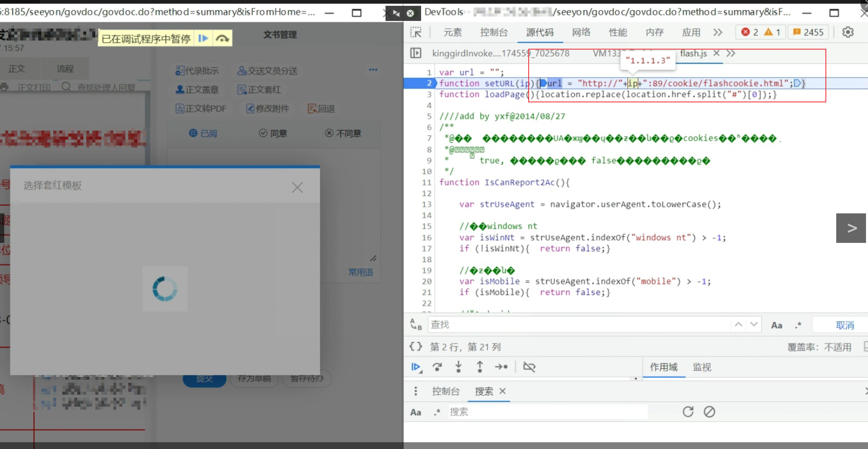Click the pretty print braces icon
This screenshot has height=449, width=868.
pos(415,347)
